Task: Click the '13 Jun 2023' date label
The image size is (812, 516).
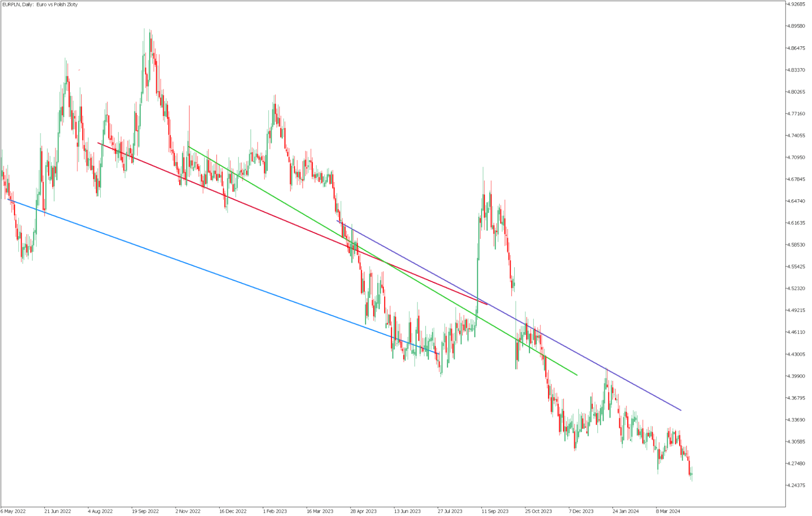Action: click(407, 512)
